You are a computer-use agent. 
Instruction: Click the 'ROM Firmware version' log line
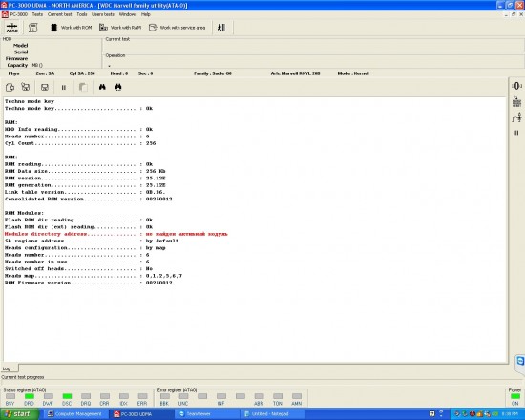tap(89, 283)
